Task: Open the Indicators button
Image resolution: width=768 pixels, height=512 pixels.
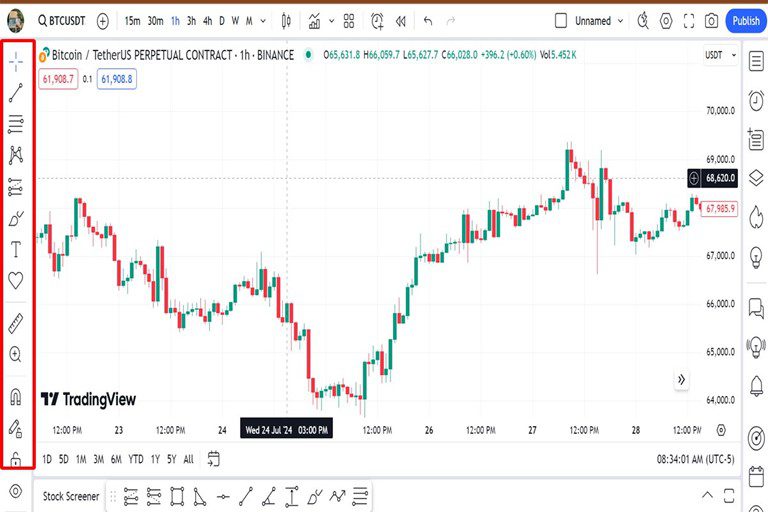Action: tap(314, 21)
